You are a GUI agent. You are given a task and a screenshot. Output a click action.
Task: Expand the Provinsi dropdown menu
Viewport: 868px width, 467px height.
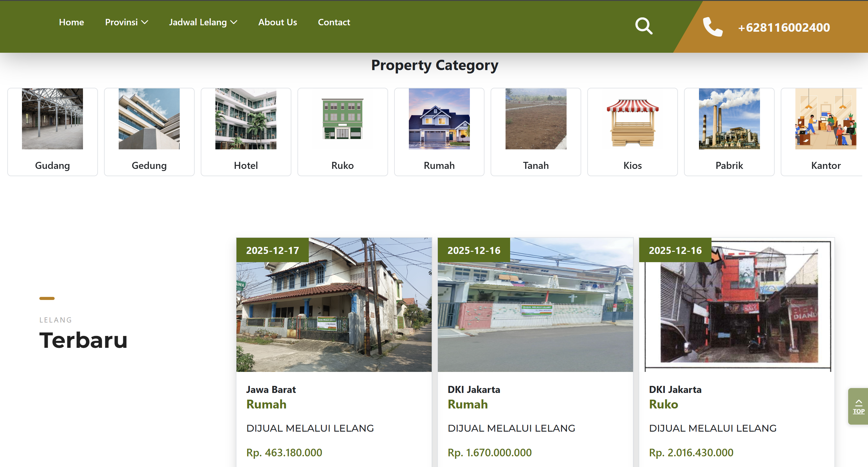tap(126, 22)
